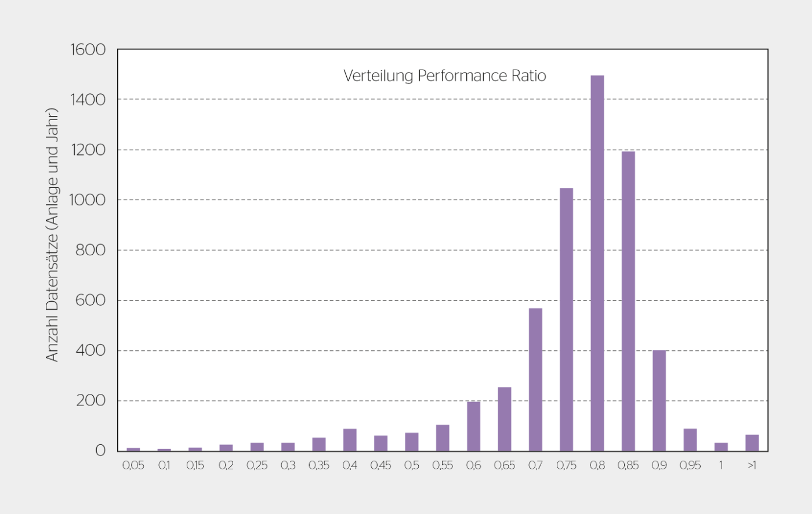Pick the purple bar above 0,9
The width and height of the screenshot is (812, 514).
click(x=659, y=400)
